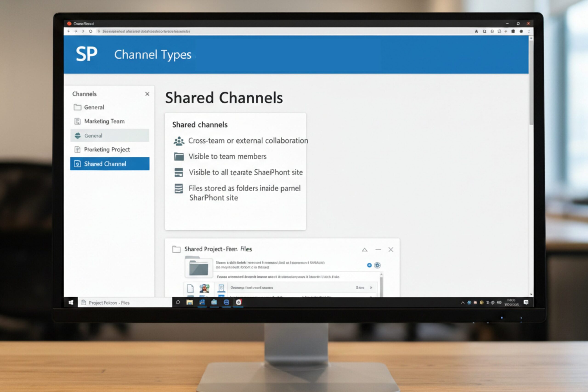The image size is (588, 392).
Task: Click the Marketing Team channel icon
Action: pyautogui.click(x=77, y=121)
